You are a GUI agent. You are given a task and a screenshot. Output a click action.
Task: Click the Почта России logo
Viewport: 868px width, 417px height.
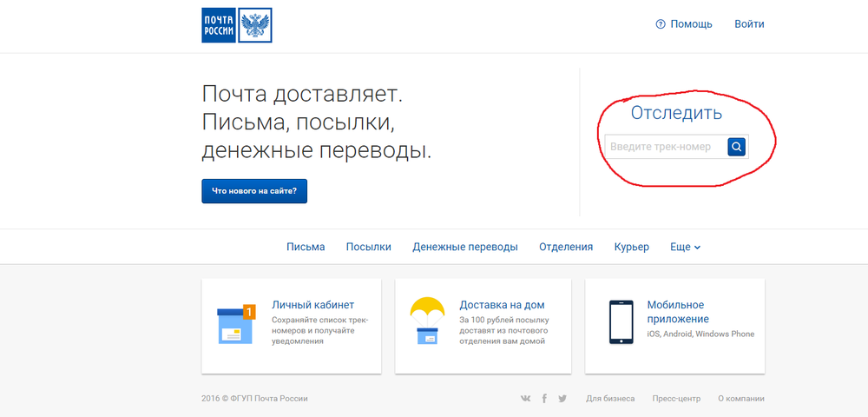tap(236, 25)
